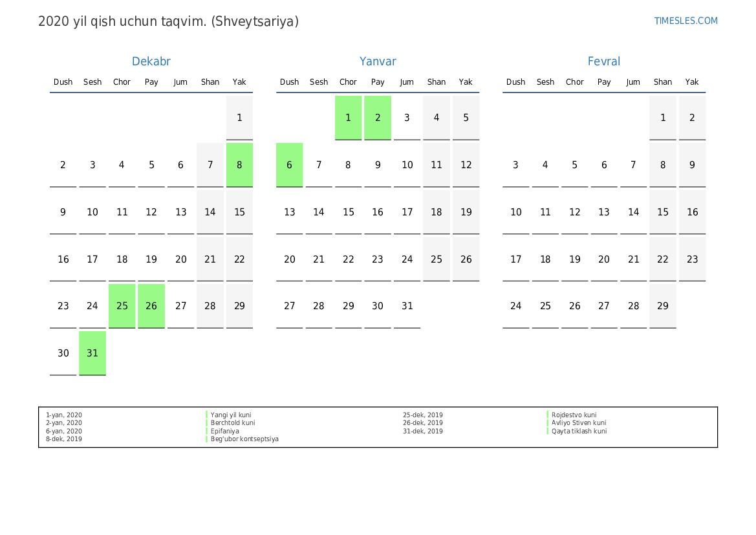Select the Yanvar month title

(378, 61)
